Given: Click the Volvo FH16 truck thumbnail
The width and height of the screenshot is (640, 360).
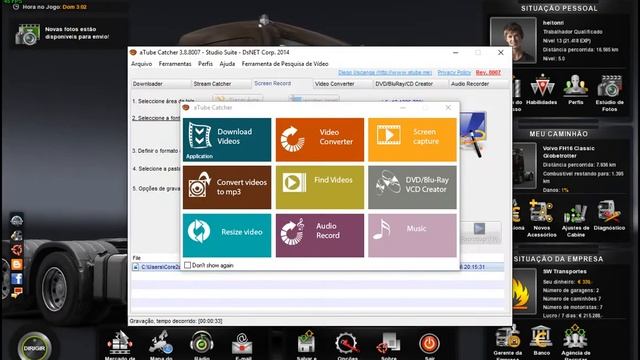Looking at the screenshot, I should pos(524,166).
